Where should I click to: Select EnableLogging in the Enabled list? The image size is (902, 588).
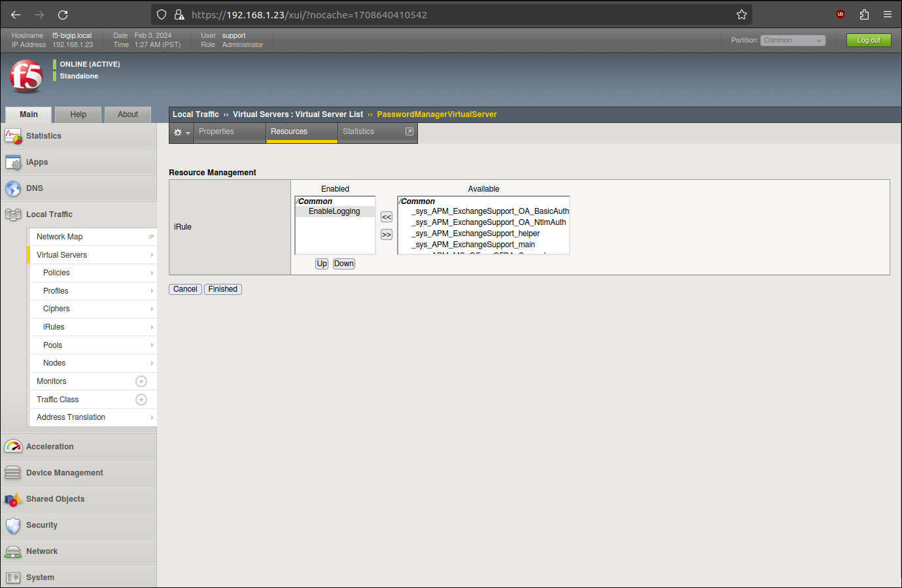(x=334, y=211)
